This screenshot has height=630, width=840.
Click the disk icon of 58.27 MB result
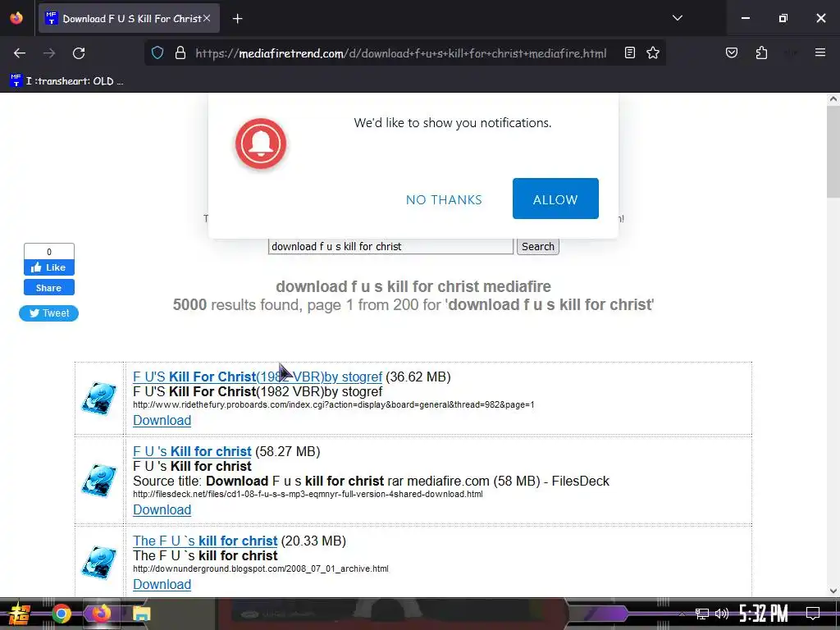98,481
